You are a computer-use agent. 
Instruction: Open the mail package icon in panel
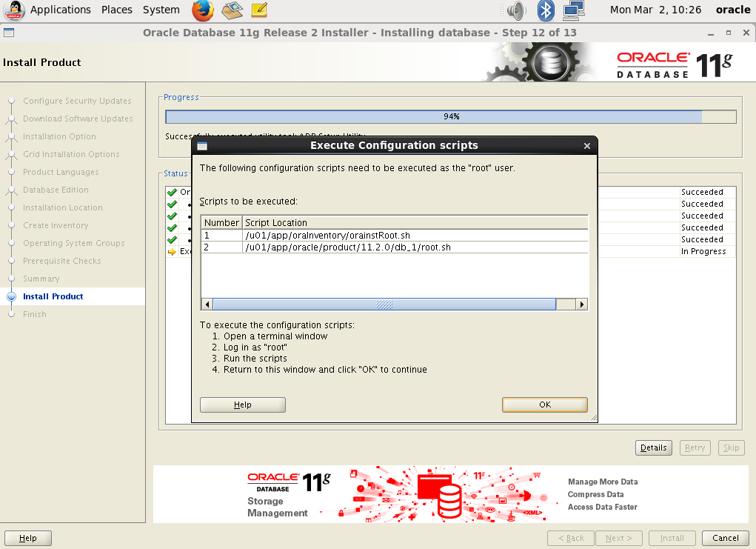point(232,10)
